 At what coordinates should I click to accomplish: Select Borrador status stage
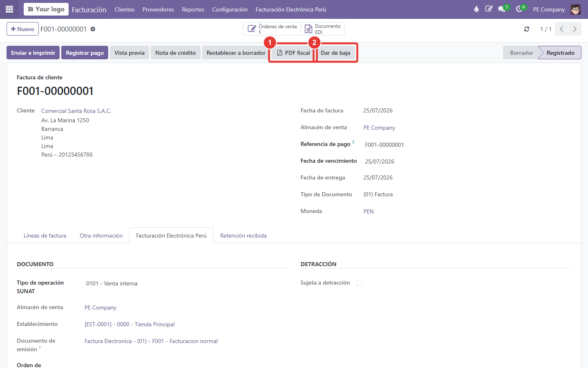coord(521,53)
